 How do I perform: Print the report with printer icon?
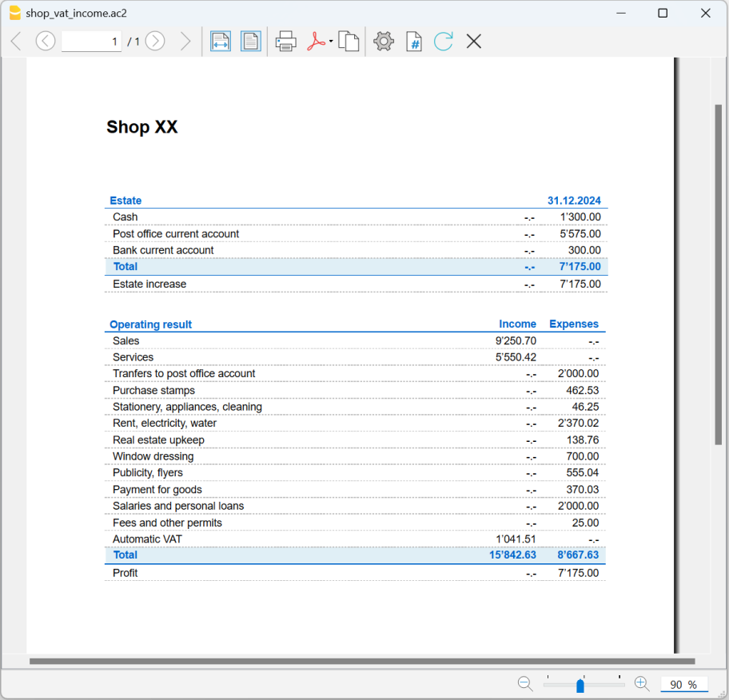(x=286, y=42)
